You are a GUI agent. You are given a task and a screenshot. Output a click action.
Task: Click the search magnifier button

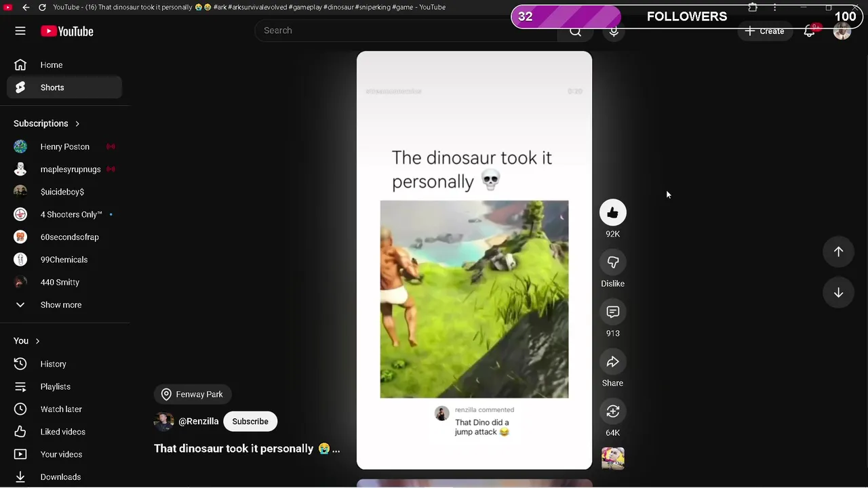point(576,30)
